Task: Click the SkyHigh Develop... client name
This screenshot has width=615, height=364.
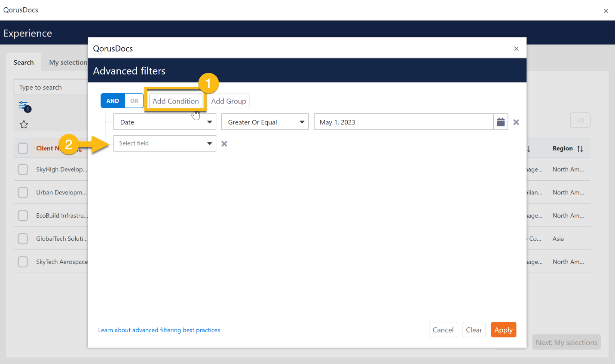Action: point(61,170)
